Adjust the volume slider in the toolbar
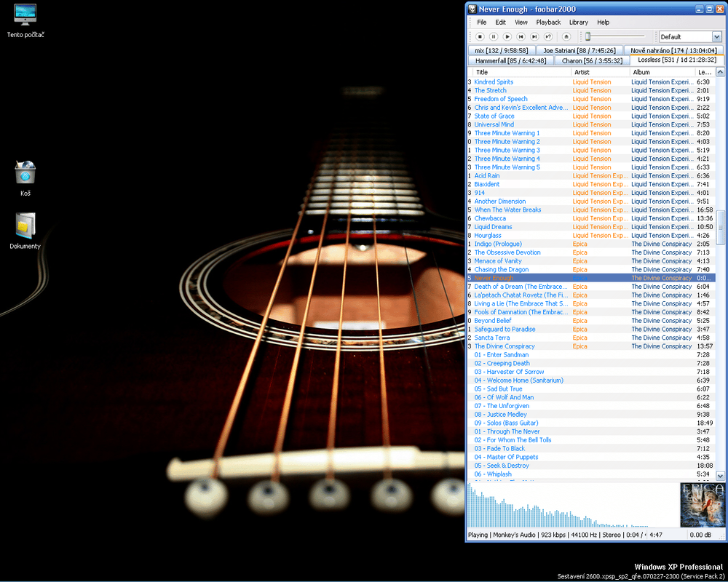The height and width of the screenshot is (582, 728). point(587,36)
